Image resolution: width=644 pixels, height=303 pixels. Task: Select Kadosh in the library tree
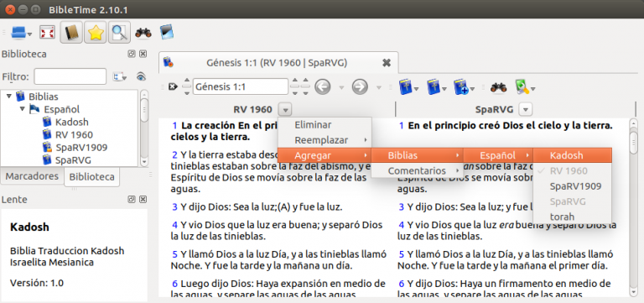72,122
